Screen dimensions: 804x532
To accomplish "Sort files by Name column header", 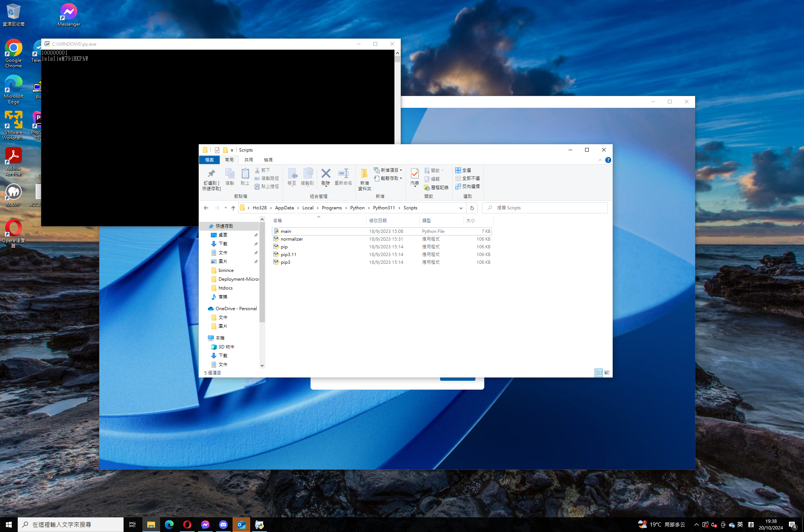I will point(319,221).
